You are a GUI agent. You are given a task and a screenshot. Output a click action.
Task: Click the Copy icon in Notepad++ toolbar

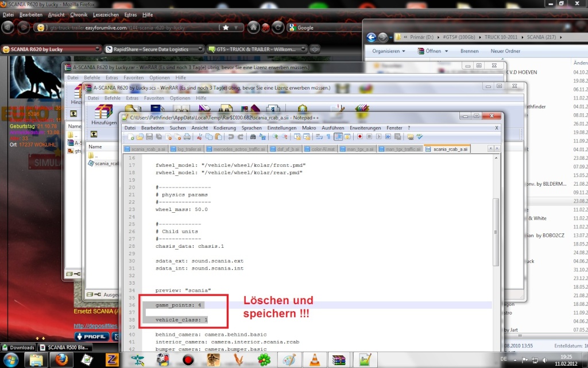[209, 137]
